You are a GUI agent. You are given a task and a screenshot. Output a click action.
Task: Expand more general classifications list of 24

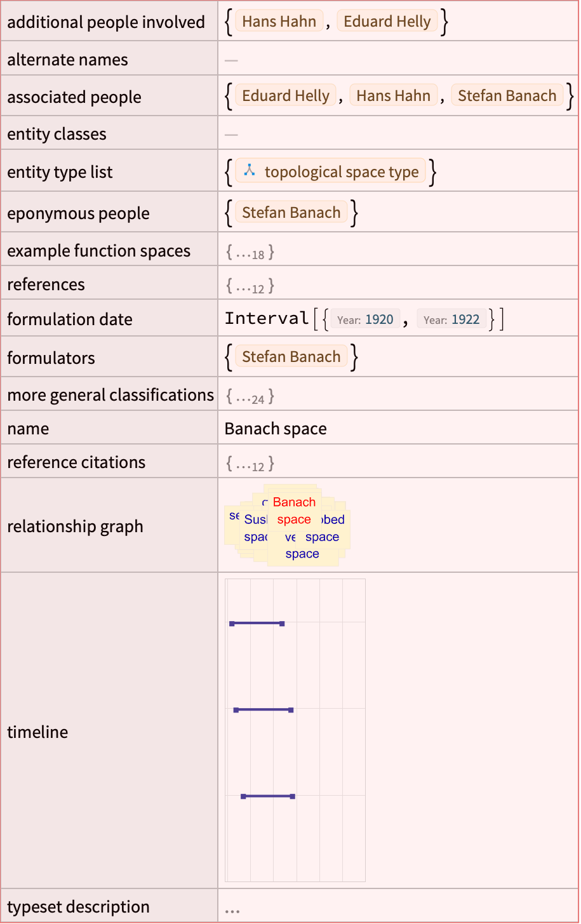[250, 398]
